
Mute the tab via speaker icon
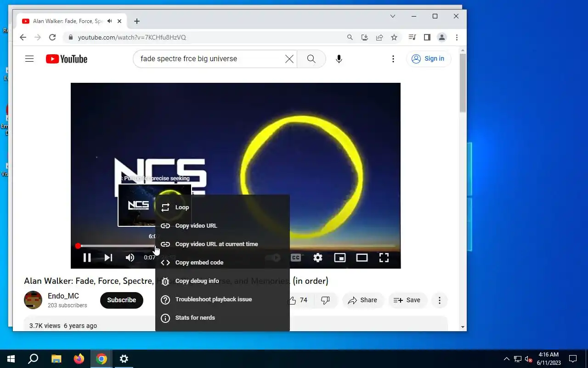point(109,21)
